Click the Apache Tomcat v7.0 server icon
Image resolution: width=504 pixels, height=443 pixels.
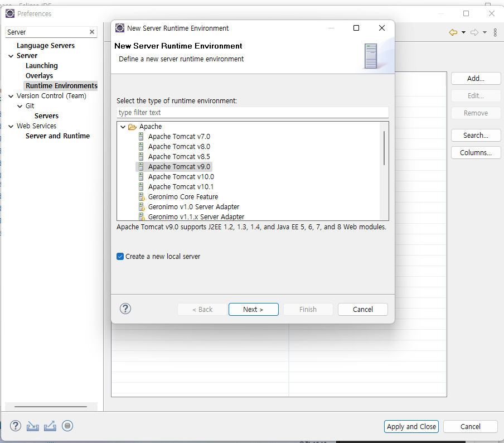(x=141, y=136)
